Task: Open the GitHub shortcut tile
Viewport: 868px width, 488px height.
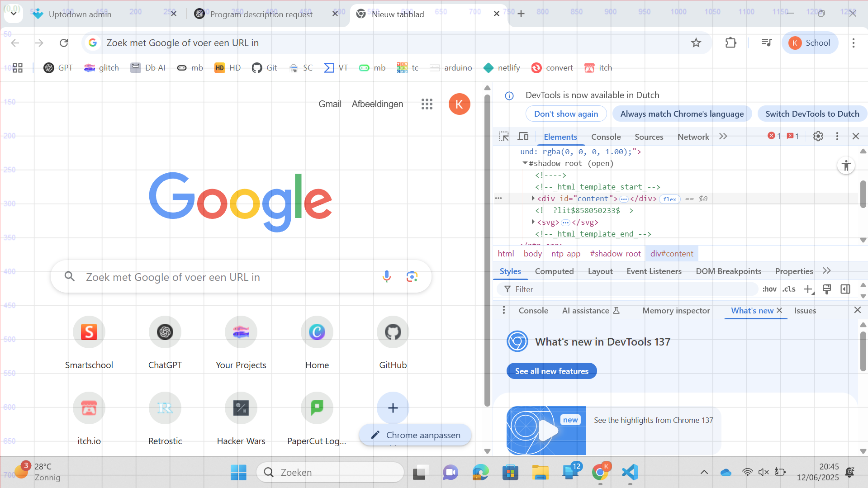Action: tap(393, 343)
